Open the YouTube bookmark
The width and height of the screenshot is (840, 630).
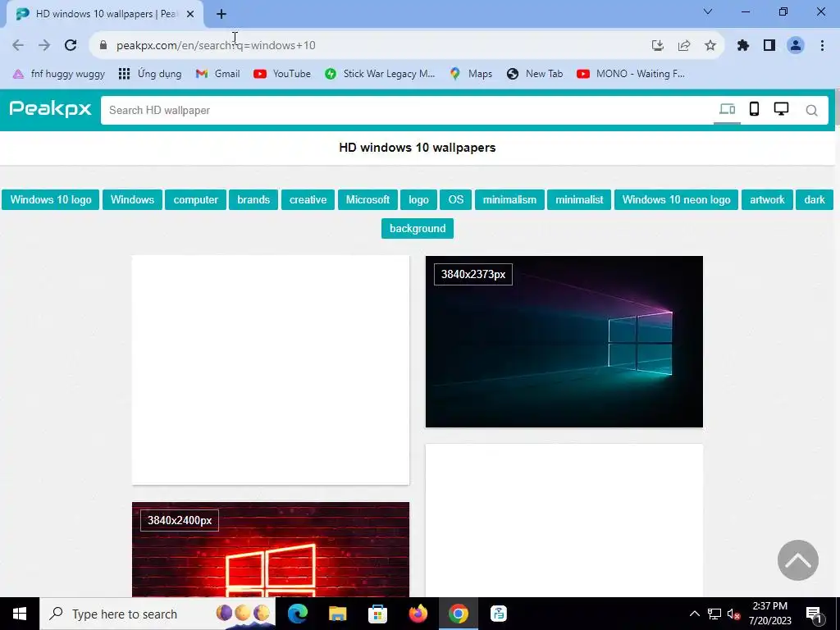pos(282,74)
